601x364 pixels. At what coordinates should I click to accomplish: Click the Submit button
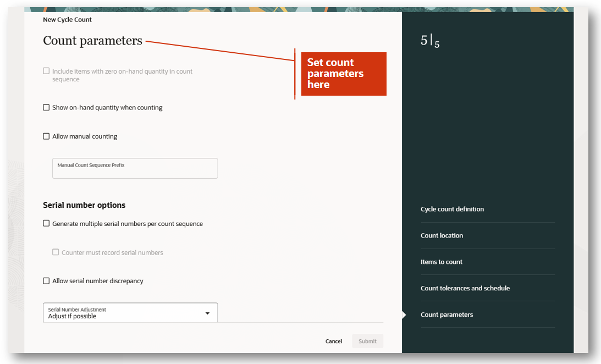(x=367, y=341)
